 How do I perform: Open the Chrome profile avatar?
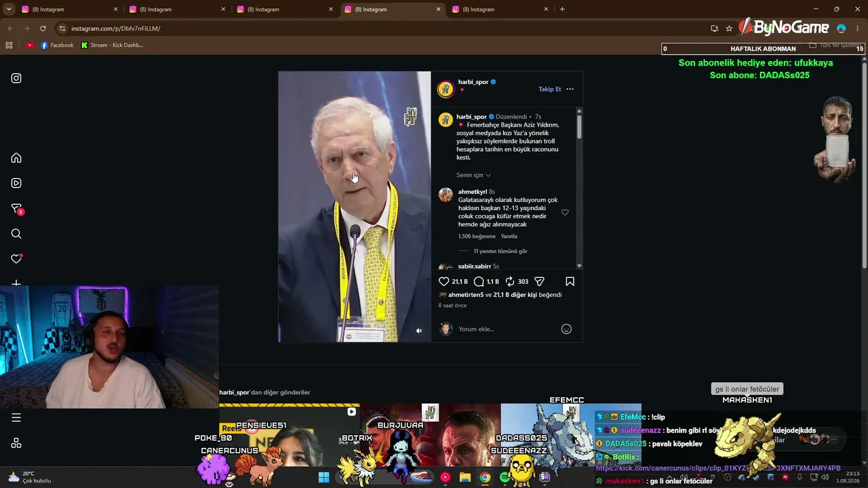click(842, 28)
